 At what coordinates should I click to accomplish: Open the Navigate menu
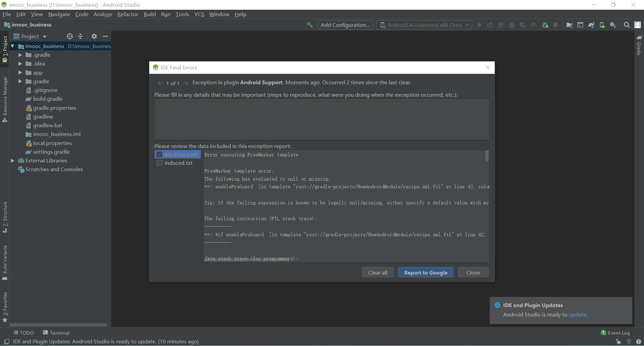[x=59, y=14]
